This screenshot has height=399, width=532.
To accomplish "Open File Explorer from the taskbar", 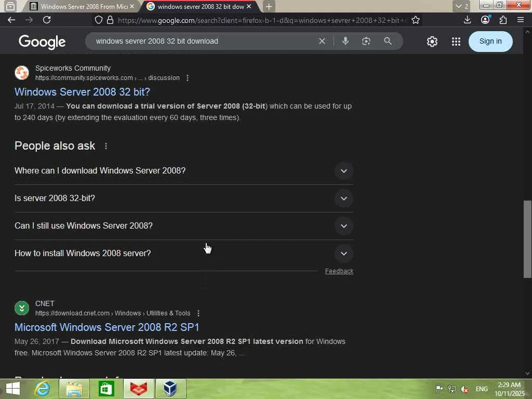I will click(x=74, y=389).
